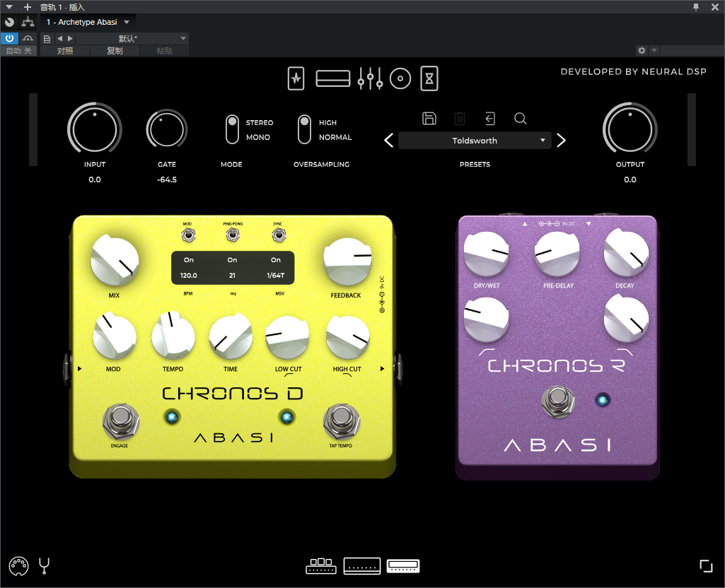Click the HIGH CUT knob
This screenshot has width=725, height=588.
point(348,338)
